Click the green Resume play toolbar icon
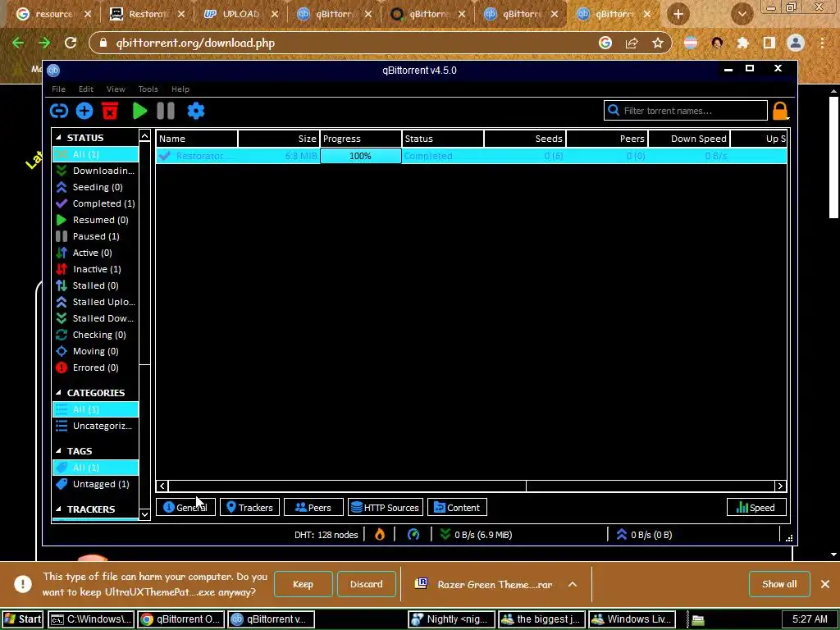 139,111
